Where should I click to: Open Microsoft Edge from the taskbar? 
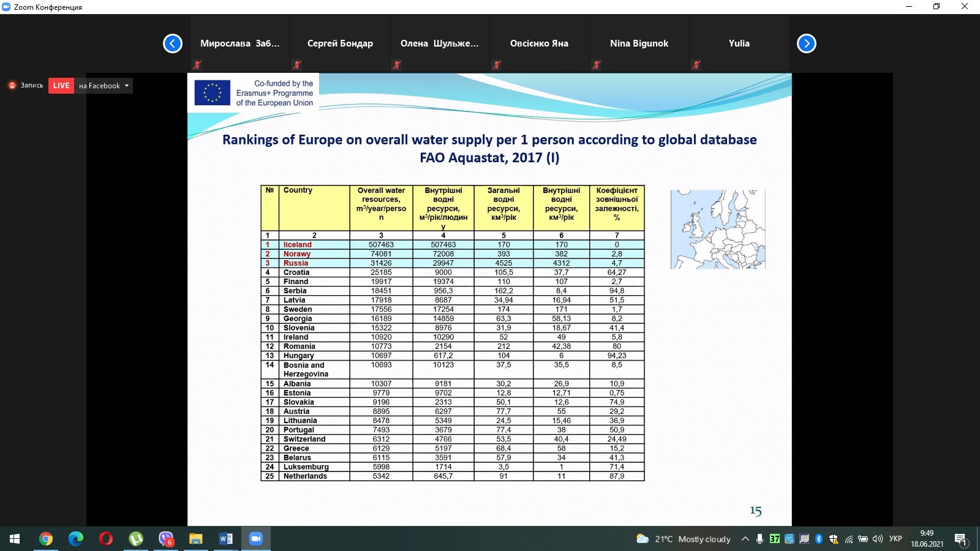[x=75, y=539]
